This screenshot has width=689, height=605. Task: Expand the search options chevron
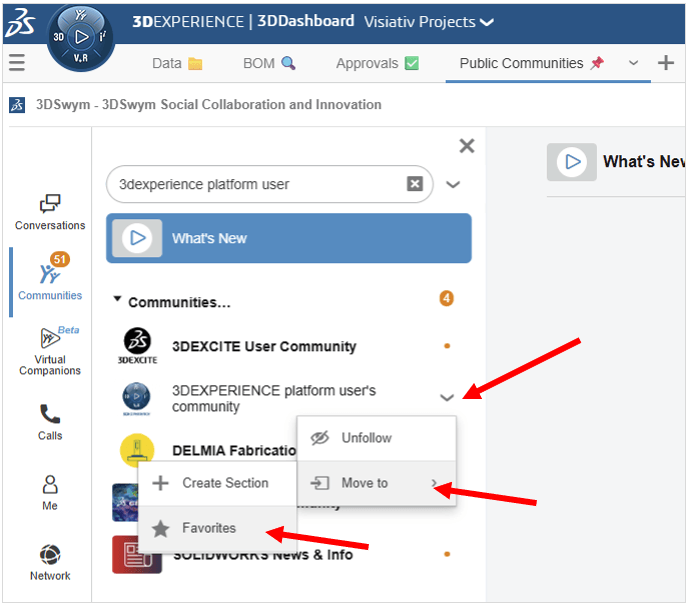pyautogui.click(x=453, y=184)
